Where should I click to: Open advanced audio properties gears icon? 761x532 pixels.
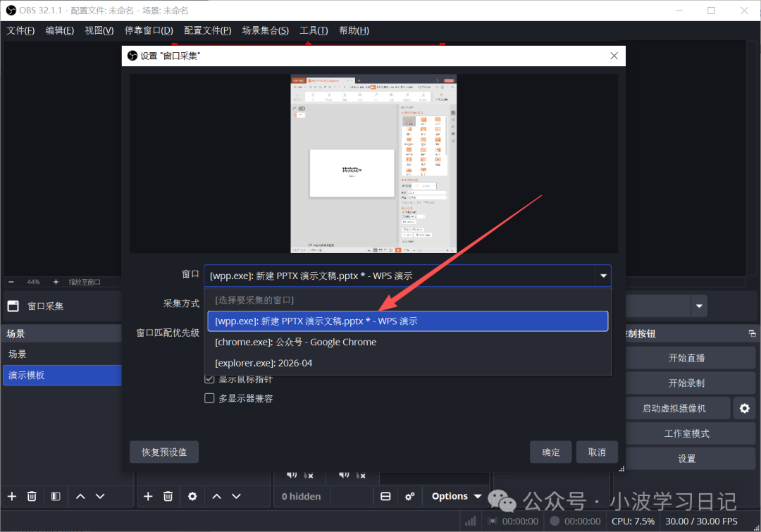click(409, 496)
